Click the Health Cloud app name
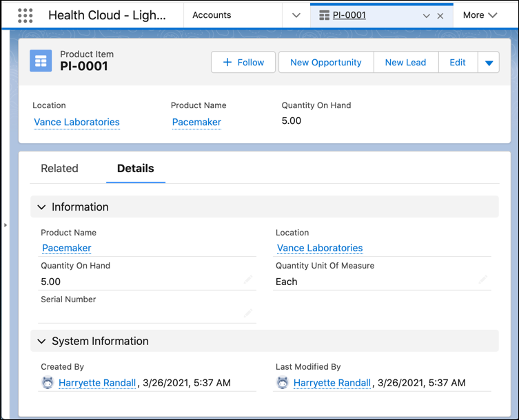The width and height of the screenshot is (519, 420). [107, 15]
